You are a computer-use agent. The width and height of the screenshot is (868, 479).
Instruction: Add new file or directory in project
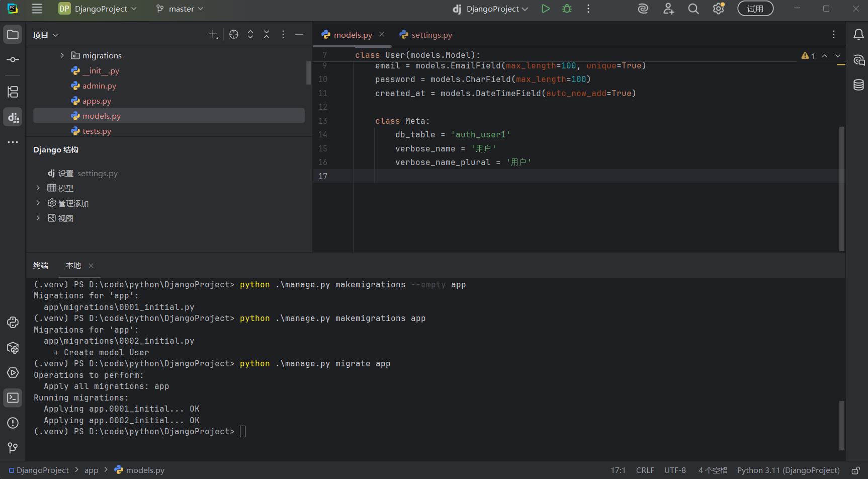pos(213,34)
